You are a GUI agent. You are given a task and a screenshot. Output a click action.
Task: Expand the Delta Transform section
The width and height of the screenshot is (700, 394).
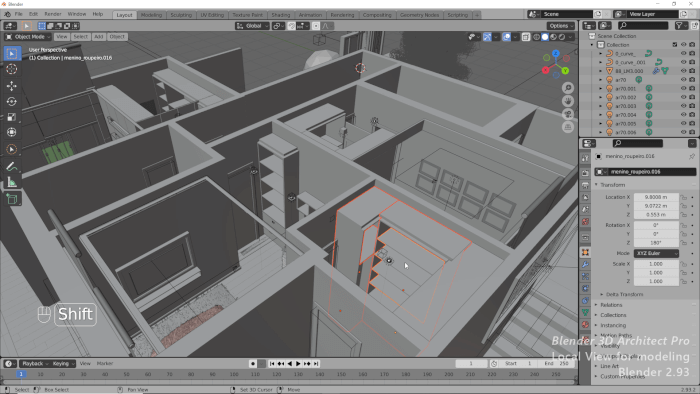[624, 294]
